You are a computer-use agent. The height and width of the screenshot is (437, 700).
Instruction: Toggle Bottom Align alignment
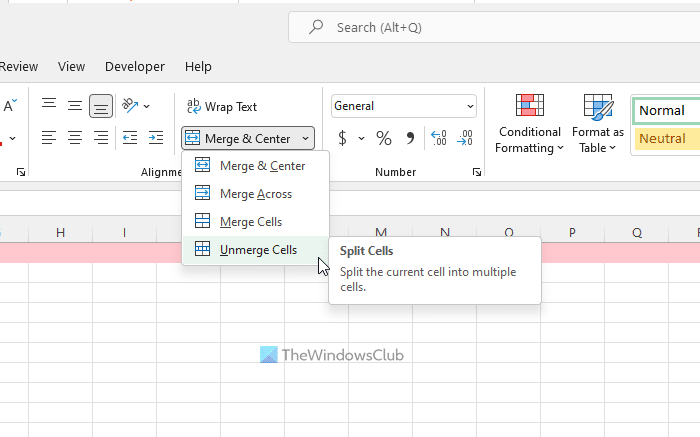[100, 106]
